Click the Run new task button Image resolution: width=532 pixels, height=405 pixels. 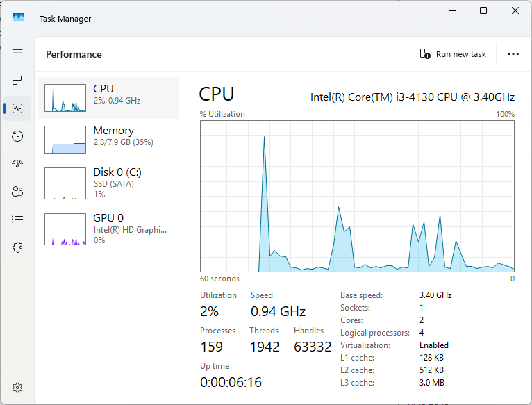[454, 54]
